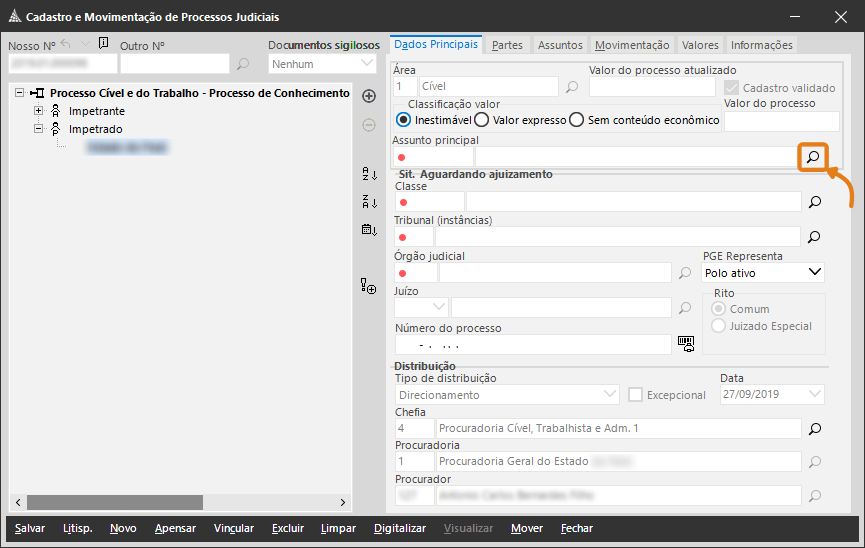
Task: Open the Movimentação tab
Action: (631, 45)
